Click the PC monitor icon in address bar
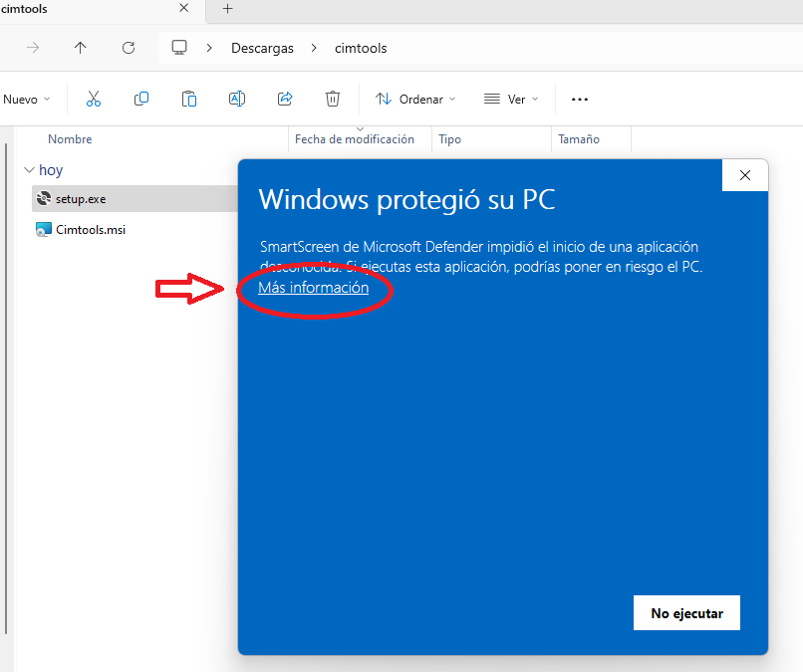The height and width of the screenshot is (672, 803). point(179,48)
